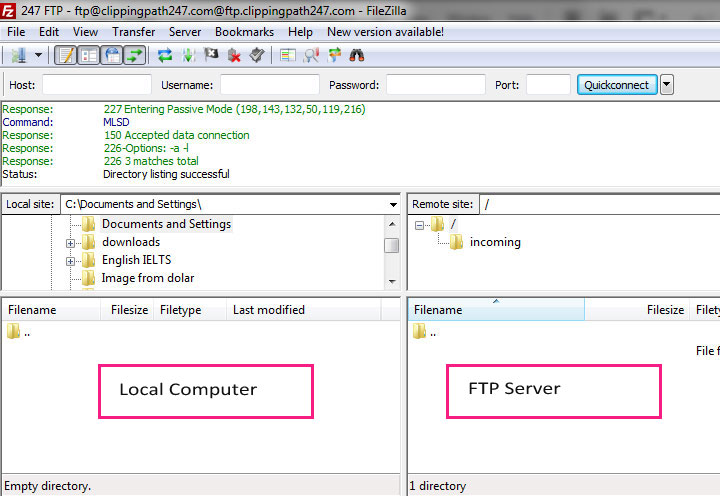Viewport: 720px width, 496px height.
Task: Sort remote files by Filename column
Action: tap(496, 310)
